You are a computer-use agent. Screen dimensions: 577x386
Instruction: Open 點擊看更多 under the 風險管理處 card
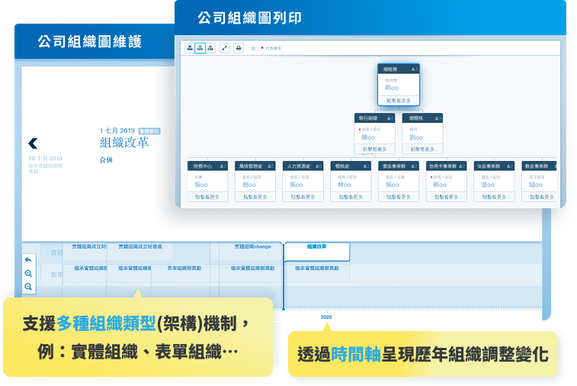(x=255, y=197)
